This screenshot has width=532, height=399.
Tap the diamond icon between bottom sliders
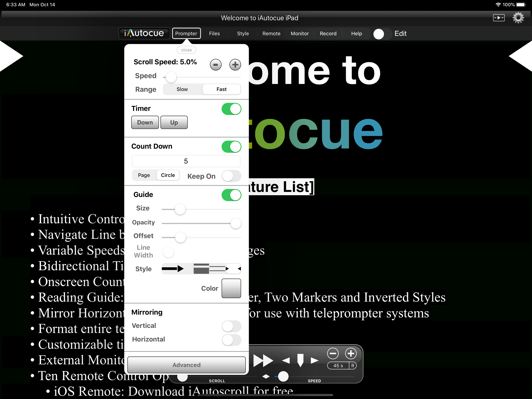266,376
